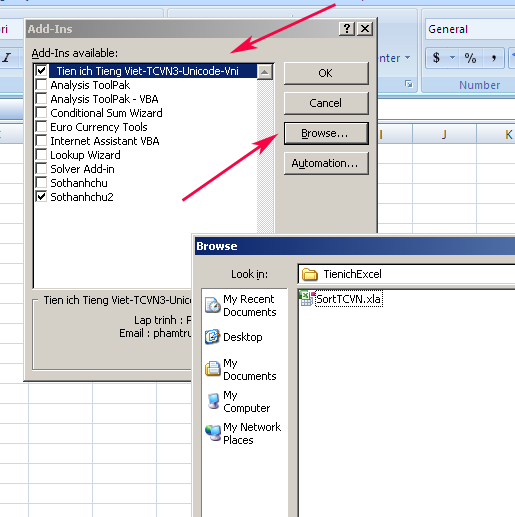Check the Conditional Sum Wizard box
This screenshot has height=517, width=515.
[41, 113]
